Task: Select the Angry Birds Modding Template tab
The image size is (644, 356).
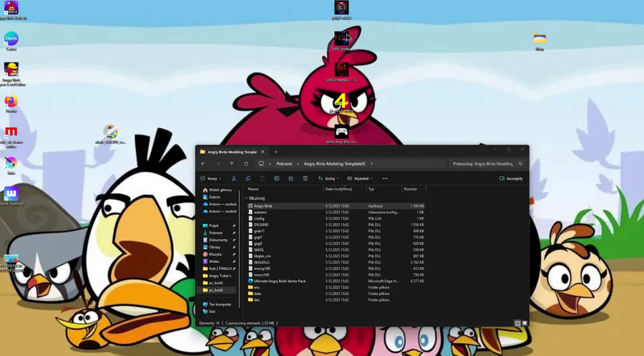Action: pos(232,152)
